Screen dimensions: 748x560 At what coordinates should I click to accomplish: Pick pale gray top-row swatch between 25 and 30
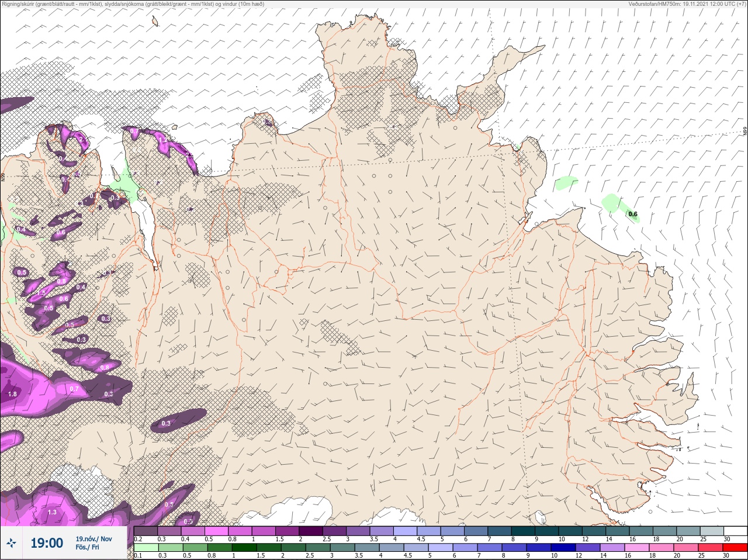(713, 531)
